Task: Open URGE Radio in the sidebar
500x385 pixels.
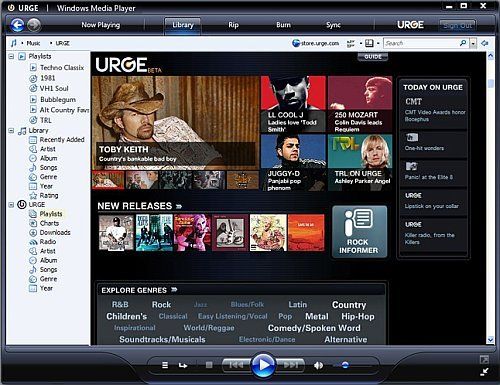Action: [x=48, y=242]
